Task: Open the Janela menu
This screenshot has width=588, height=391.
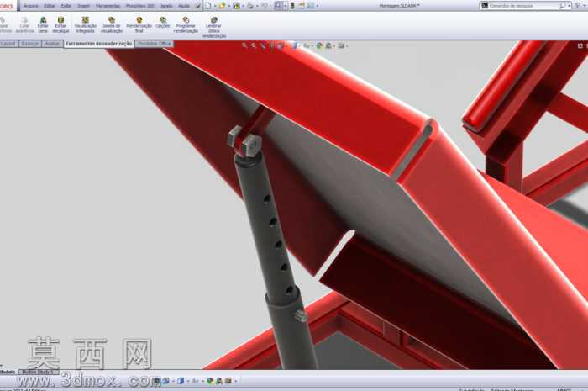Action: click(166, 6)
